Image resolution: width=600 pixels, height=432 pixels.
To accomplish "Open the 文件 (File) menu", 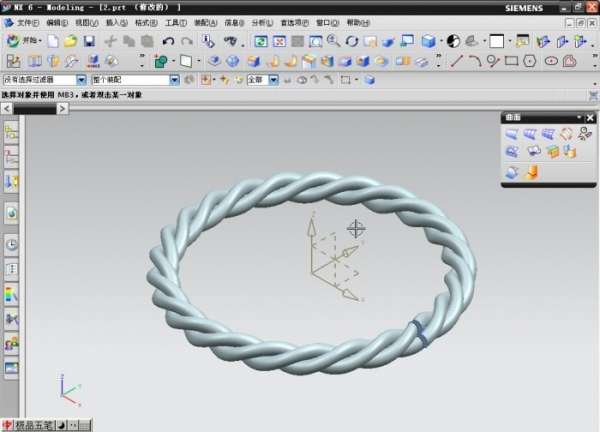I will point(26,22).
